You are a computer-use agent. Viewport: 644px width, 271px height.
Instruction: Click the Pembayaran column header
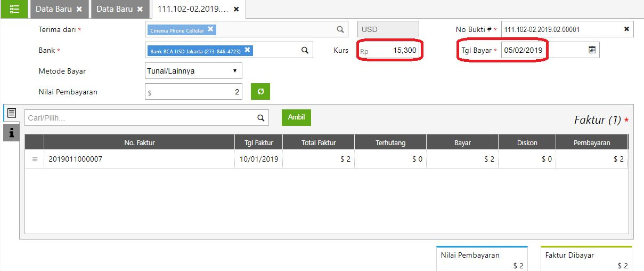coord(592,142)
